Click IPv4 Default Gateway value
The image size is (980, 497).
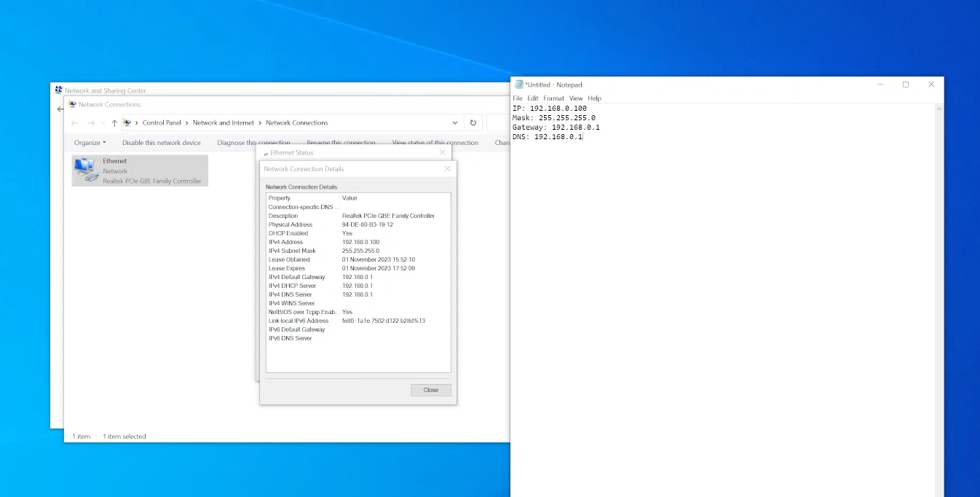tap(357, 277)
